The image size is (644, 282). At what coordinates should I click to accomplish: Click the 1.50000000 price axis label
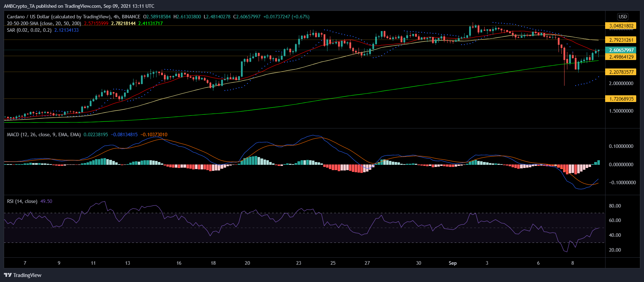coord(621,111)
